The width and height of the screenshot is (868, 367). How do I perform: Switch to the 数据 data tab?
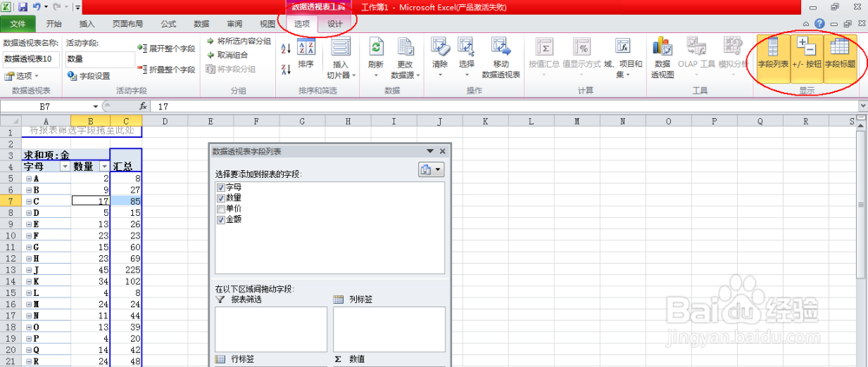coord(201,24)
